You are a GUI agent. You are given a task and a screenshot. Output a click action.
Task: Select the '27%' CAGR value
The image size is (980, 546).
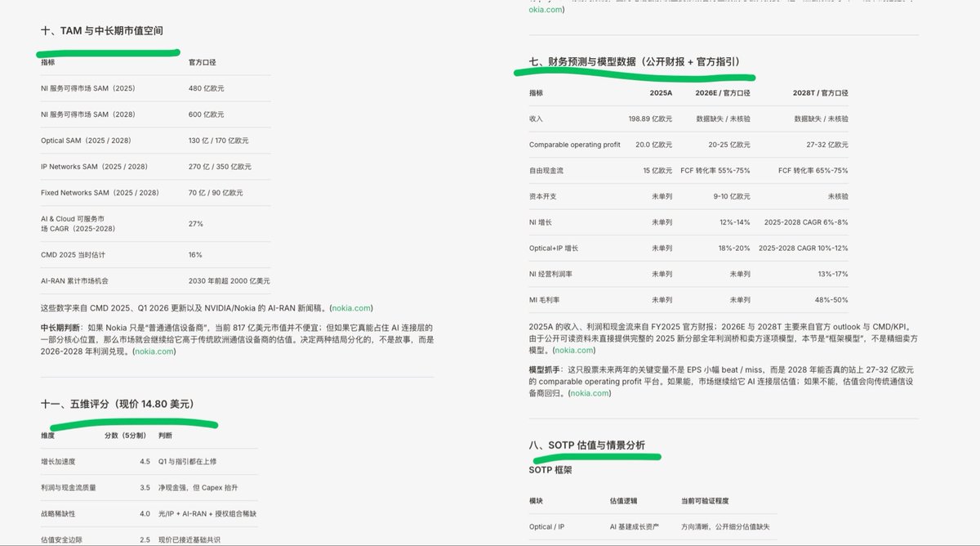tap(196, 223)
